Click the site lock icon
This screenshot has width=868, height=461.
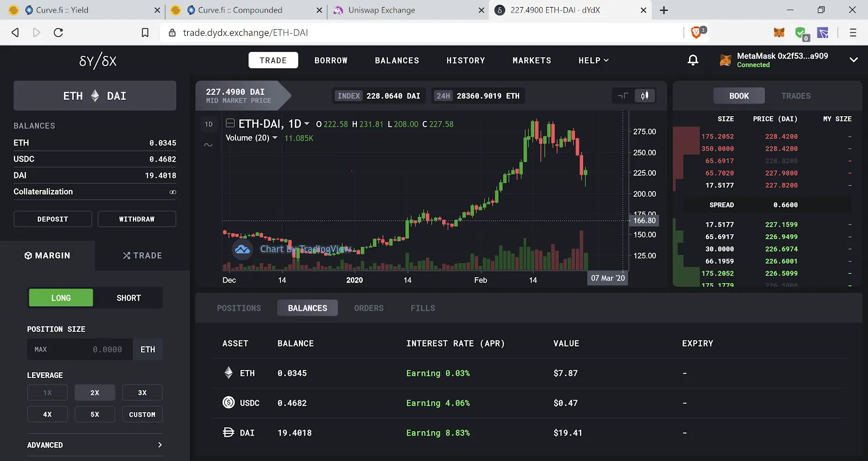pos(172,33)
